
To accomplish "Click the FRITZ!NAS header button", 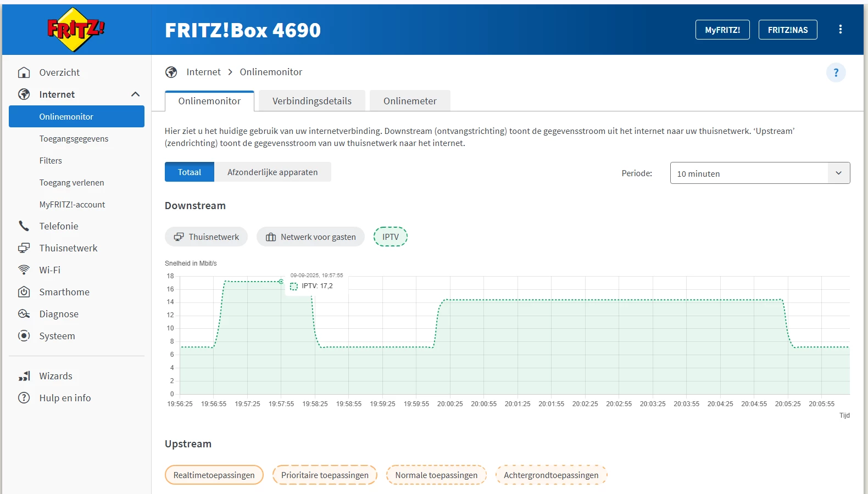I will pos(788,30).
